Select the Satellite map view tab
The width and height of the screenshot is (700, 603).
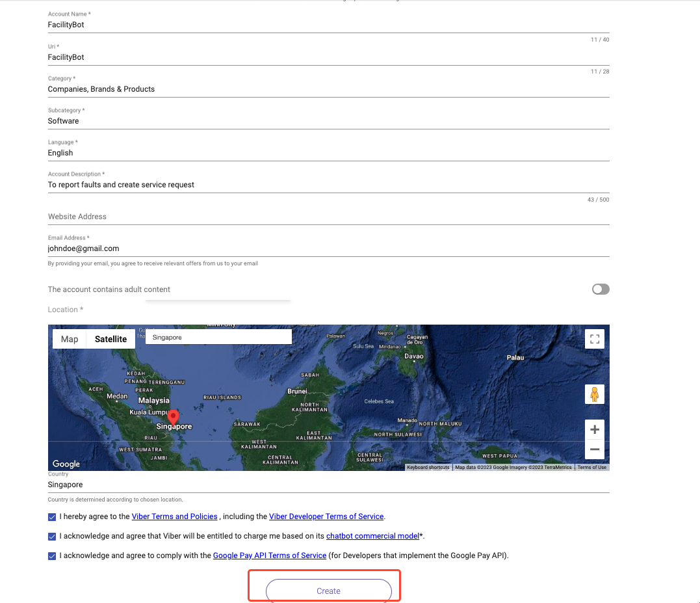[x=110, y=339]
